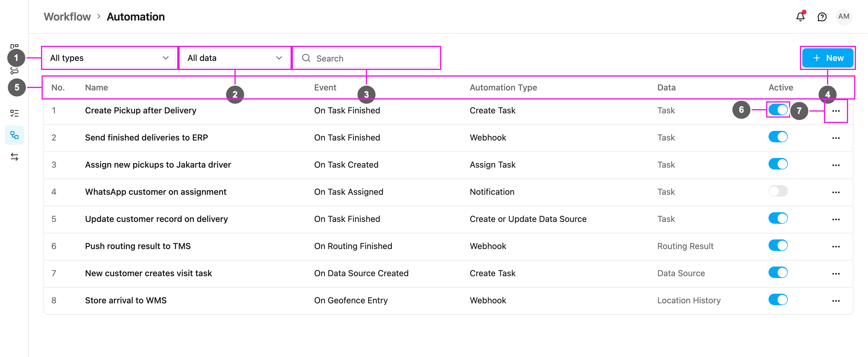Open the Create Pickup after Delivery automation
This screenshot has height=357, width=868.
pos(140,111)
